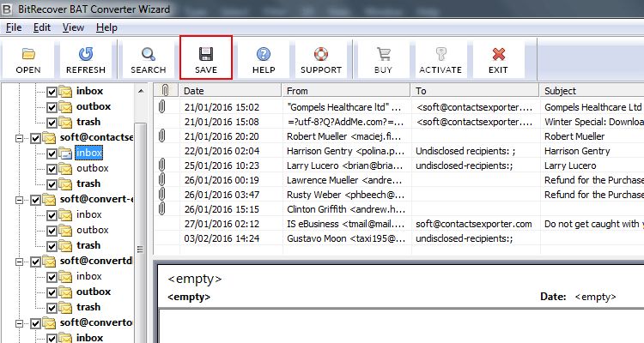
Task: Click the soft@convertd account folder icon
Action: point(49,262)
